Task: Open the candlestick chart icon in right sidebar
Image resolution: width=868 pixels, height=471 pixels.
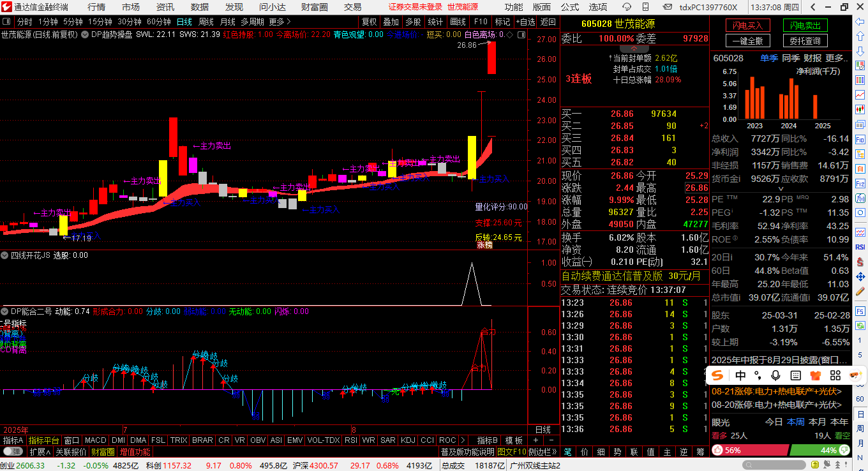Action: click(x=860, y=109)
